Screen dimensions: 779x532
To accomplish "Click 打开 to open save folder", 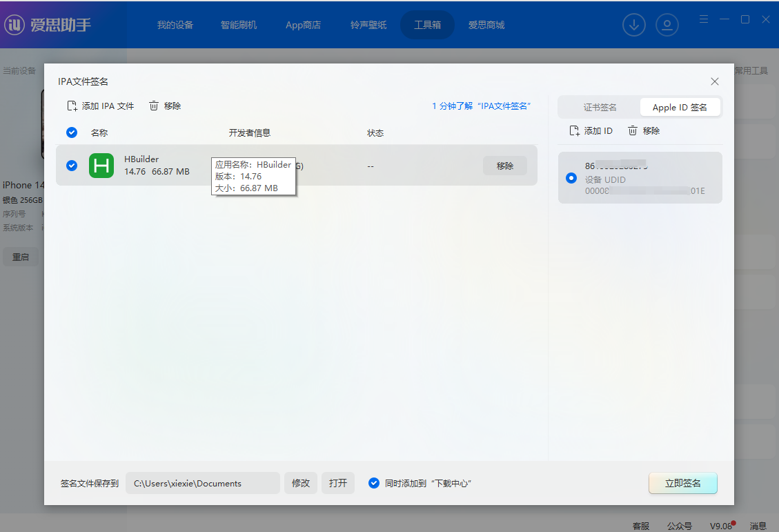I will pos(338,483).
